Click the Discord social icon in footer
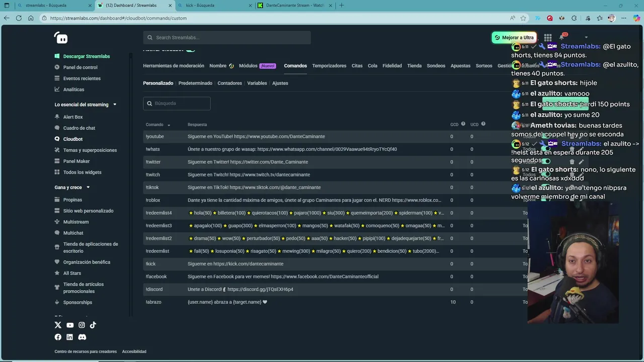The height and width of the screenshot is (362, 644). click(82, 337)
